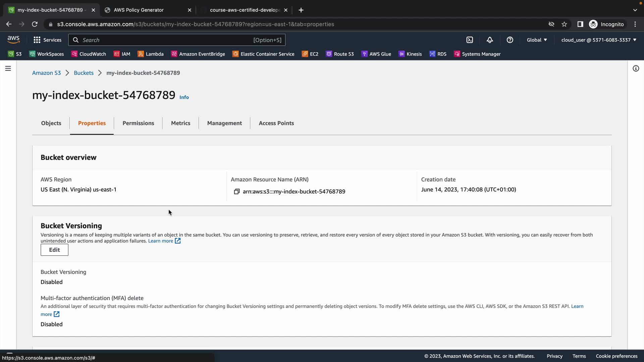Switch to the Management tab
The width and height of the screenshot is (644, 362).
coord(224,123)
